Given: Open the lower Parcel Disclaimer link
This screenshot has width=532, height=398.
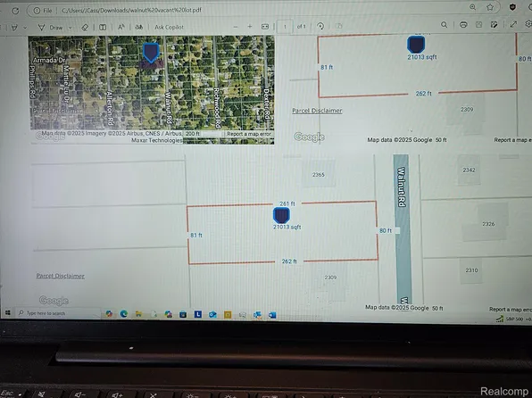Looking at the screenshot, I should point(60,276).
